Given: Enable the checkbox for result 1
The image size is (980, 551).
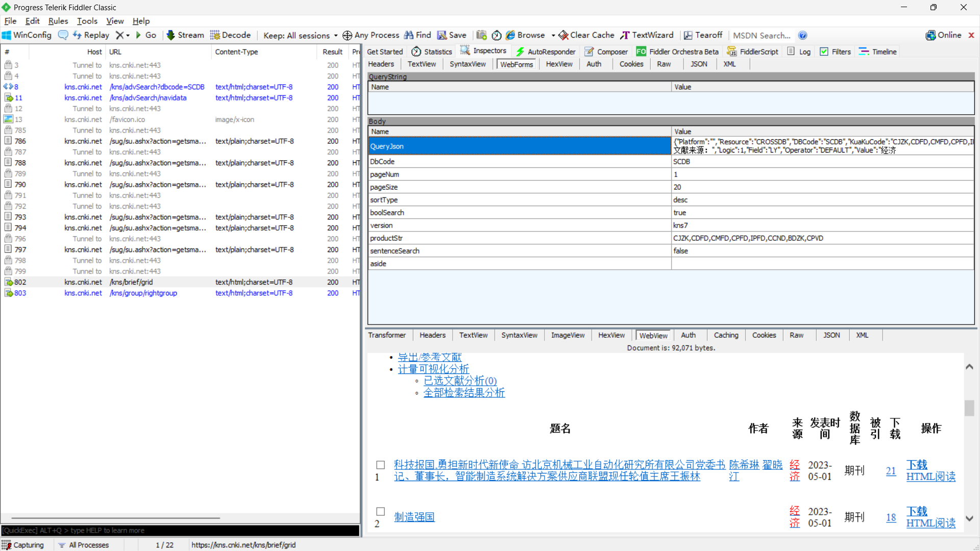Looking at the screenshot, I should tap(379, 464).
